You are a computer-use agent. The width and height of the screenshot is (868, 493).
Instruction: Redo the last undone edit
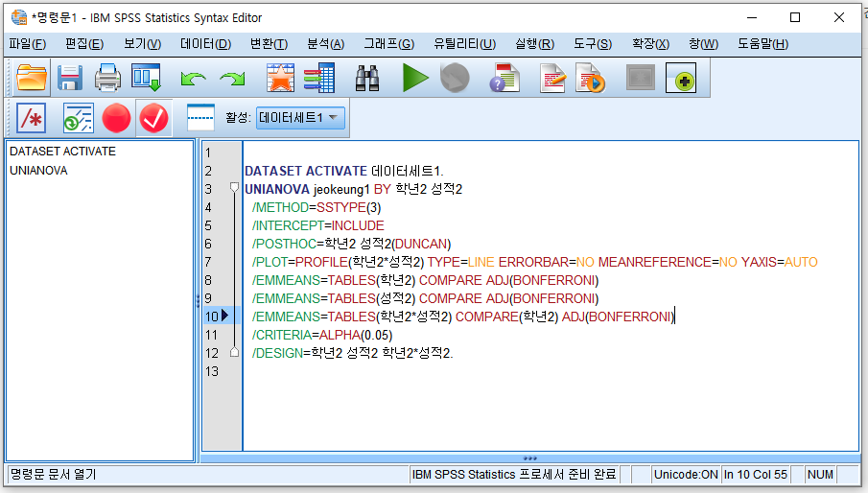coord(232,79)
